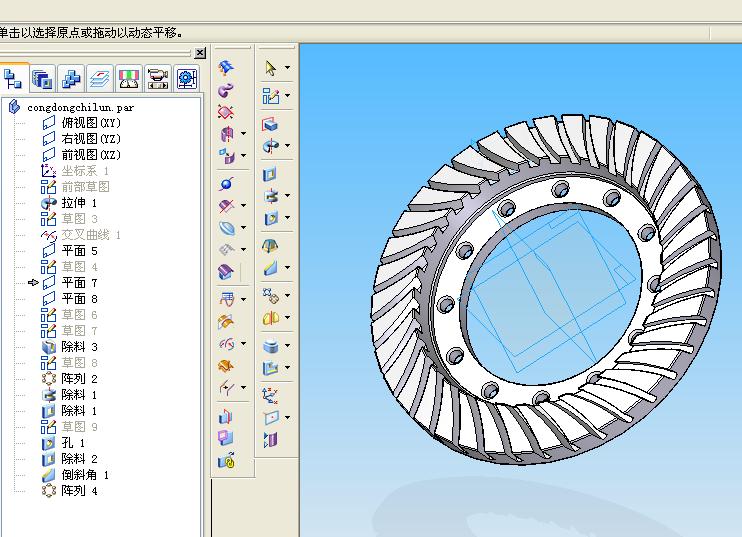The height and width of the screenshot is (537, 742).
Task: Choose the Split Curve icon
Action: point(227,388)
